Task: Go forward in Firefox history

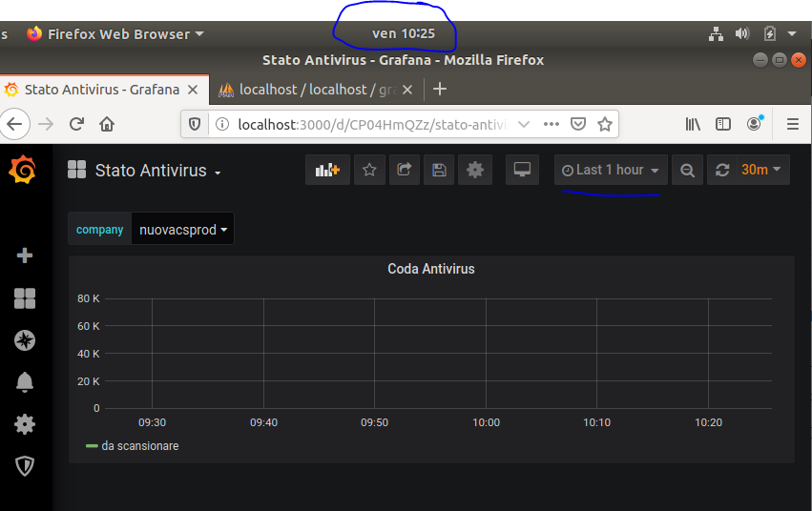Action: click(x=46, y=124)
